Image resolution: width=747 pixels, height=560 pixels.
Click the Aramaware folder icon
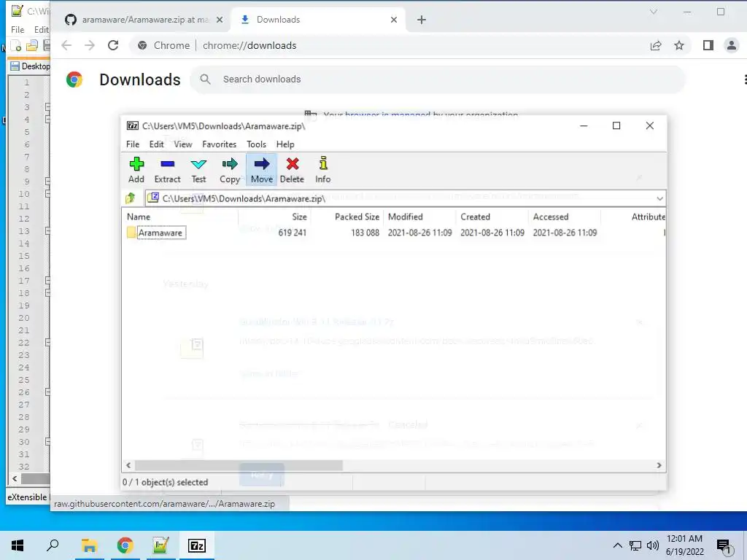pos(131,233)
